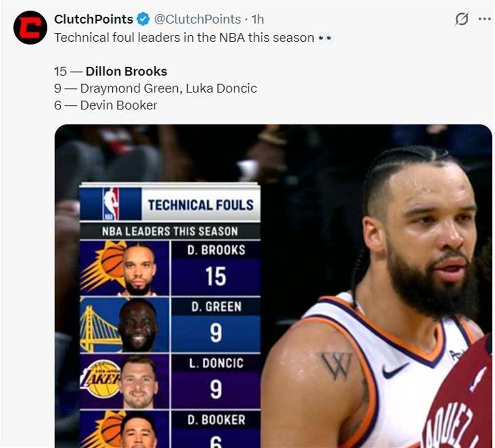495x448 pixels.
Task: Click the TECHNICAL FOULS header banner
Action: (201, 205)
